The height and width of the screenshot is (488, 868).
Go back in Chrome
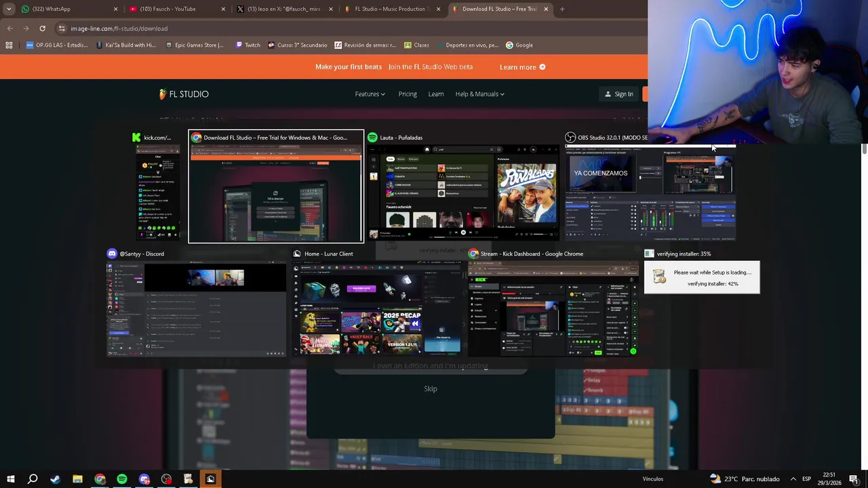(9, 28)
